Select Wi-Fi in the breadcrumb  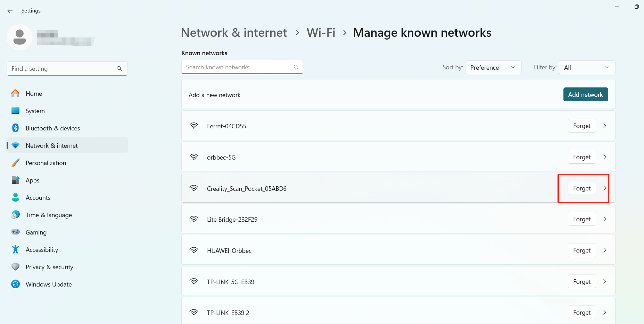(x=321, y=33)
